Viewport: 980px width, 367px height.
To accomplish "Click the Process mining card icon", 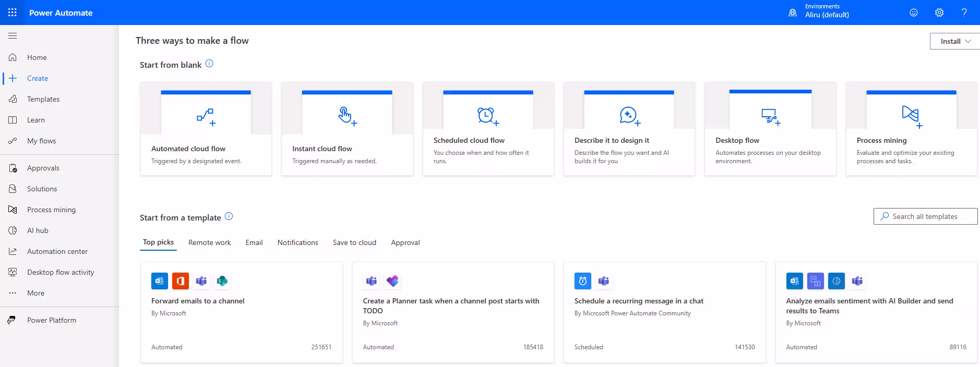I will [912, 116].
